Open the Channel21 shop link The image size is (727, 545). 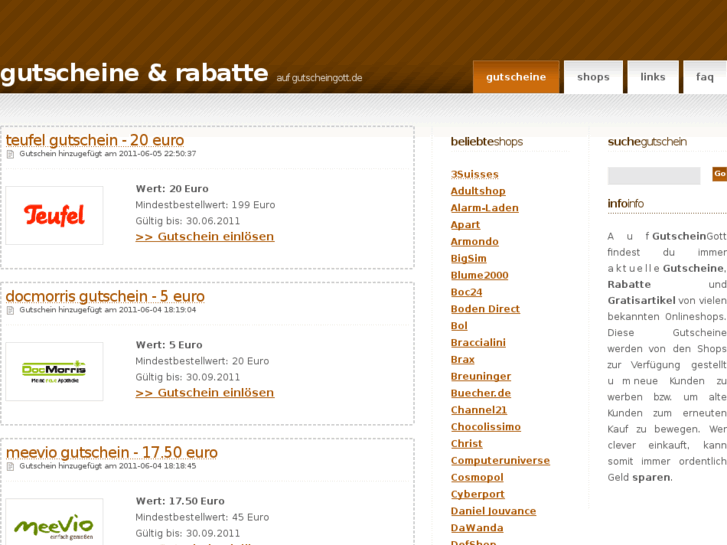(x=479, y=410)
